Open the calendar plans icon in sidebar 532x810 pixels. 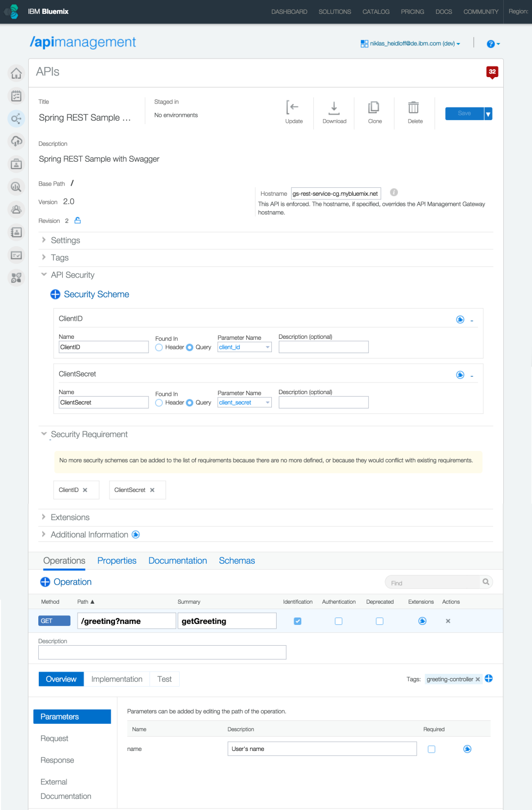pos(16,96)
